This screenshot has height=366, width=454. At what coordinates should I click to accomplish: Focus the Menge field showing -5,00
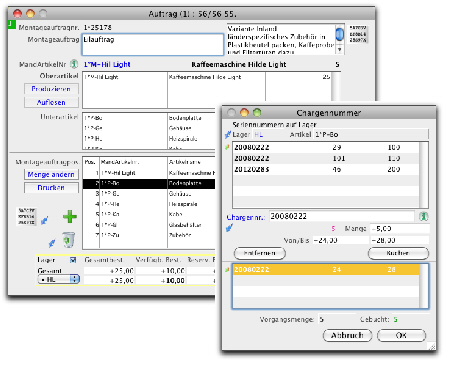pos(400,229)
